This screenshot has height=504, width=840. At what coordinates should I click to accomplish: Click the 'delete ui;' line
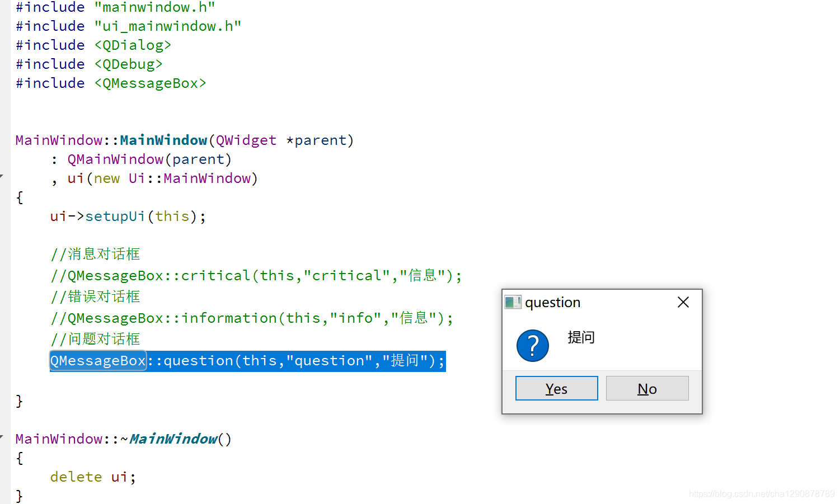pos(93,477)
